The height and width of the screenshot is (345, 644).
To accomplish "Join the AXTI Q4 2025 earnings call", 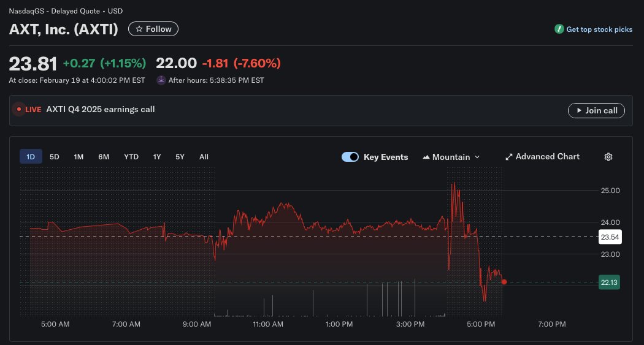I will pyautogui.click(x=596, y=110).
